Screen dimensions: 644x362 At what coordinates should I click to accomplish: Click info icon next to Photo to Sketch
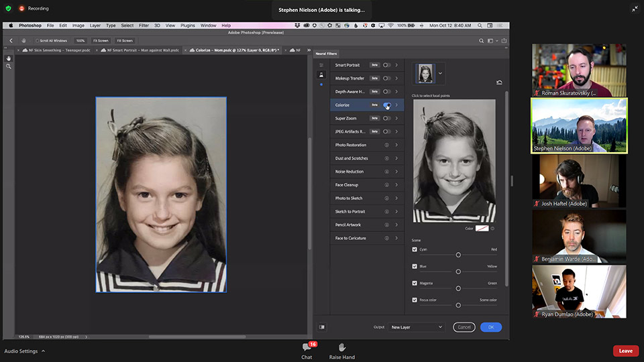click(386, 198)
